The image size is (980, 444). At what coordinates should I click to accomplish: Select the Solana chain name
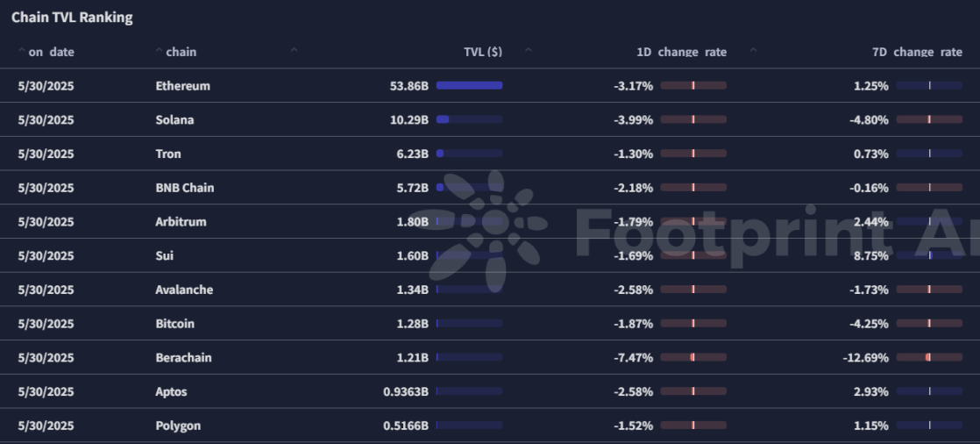pos(174,119)
